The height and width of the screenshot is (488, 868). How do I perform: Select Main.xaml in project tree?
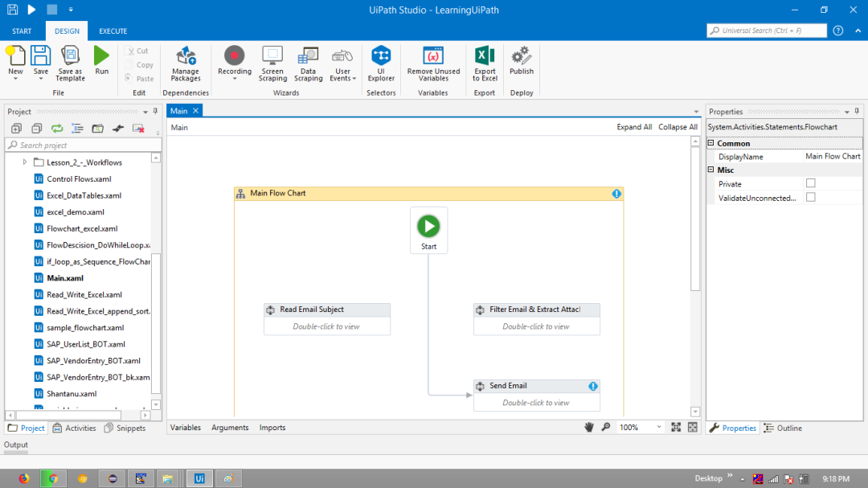tap(65, 278)
